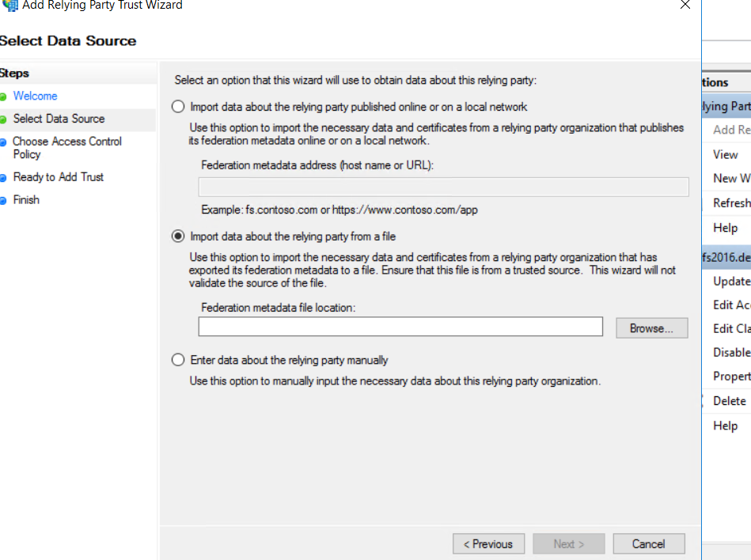The height and width of the screenshot is (560, 751).
Task: Cancel the wizard
Action: [x=648, y=544]
